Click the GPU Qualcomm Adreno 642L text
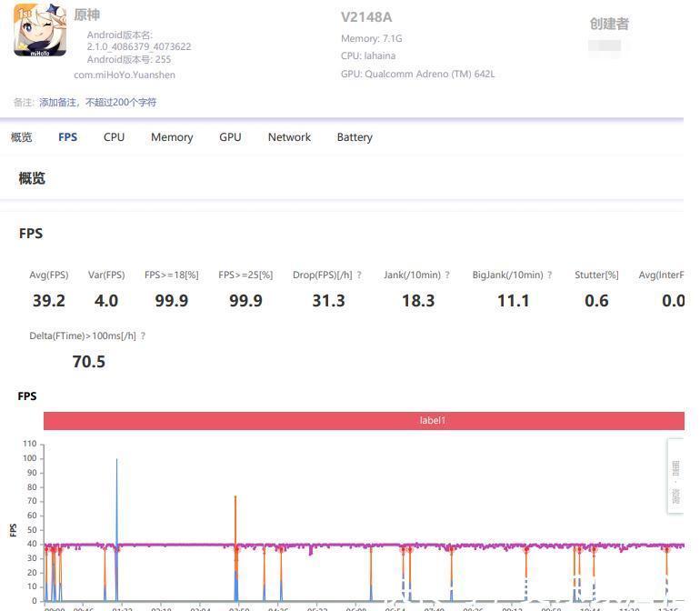The width and height of the screenshot is (700, 611). 418,75
